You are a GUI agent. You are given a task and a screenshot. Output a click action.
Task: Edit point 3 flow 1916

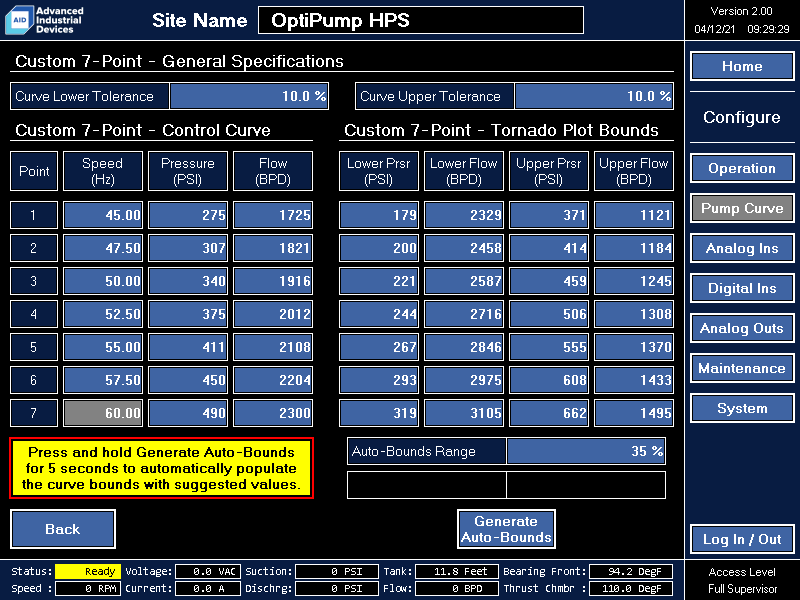[273, 281]
